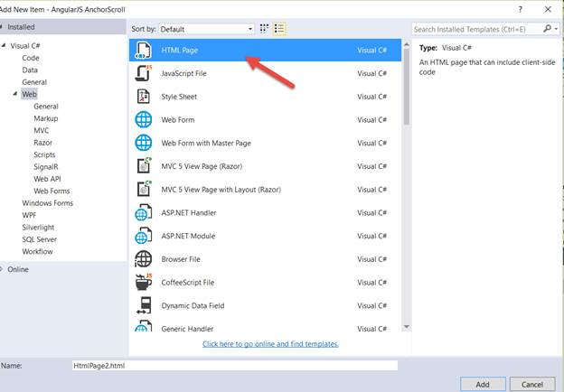The image size is (564, 392).
Task: Click the CoffeeScript File cup icon
Action: pyautogui.click(x=143, y=282)
